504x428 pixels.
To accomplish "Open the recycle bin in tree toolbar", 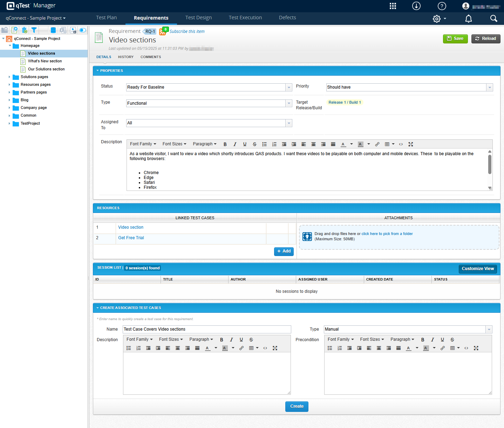I will tap(24, 30).
